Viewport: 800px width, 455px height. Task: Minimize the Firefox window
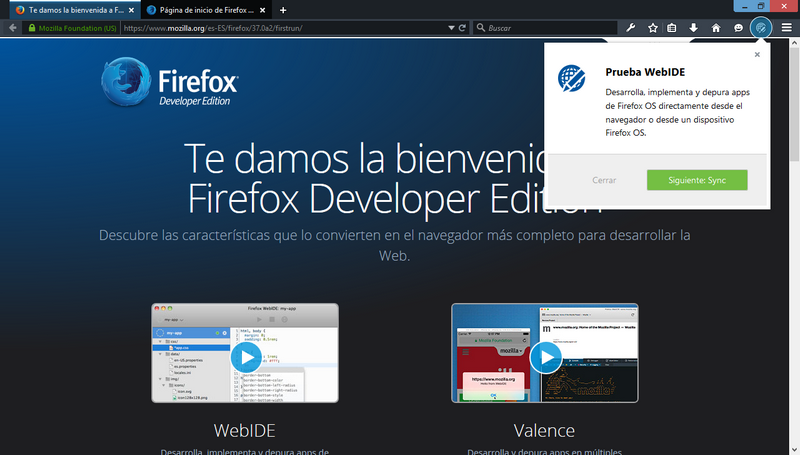(744, 6)
